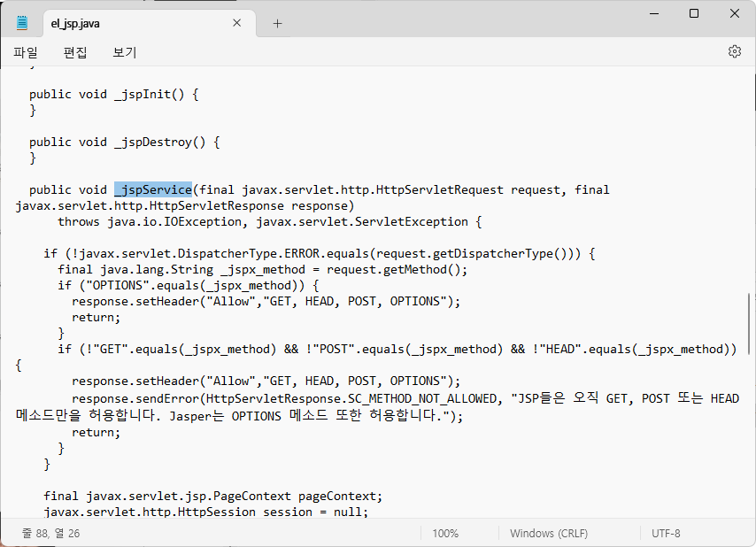Click the highlighted _jspService text
Image resolution: width=756 pixels, height=547 pixels.
pos(153,189)
